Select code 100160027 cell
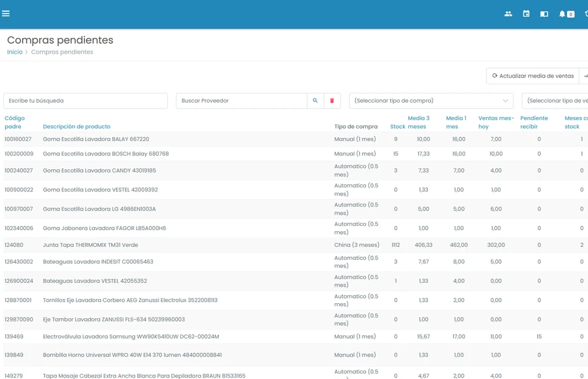Screen dimensions: 588x379 (18, 139)
